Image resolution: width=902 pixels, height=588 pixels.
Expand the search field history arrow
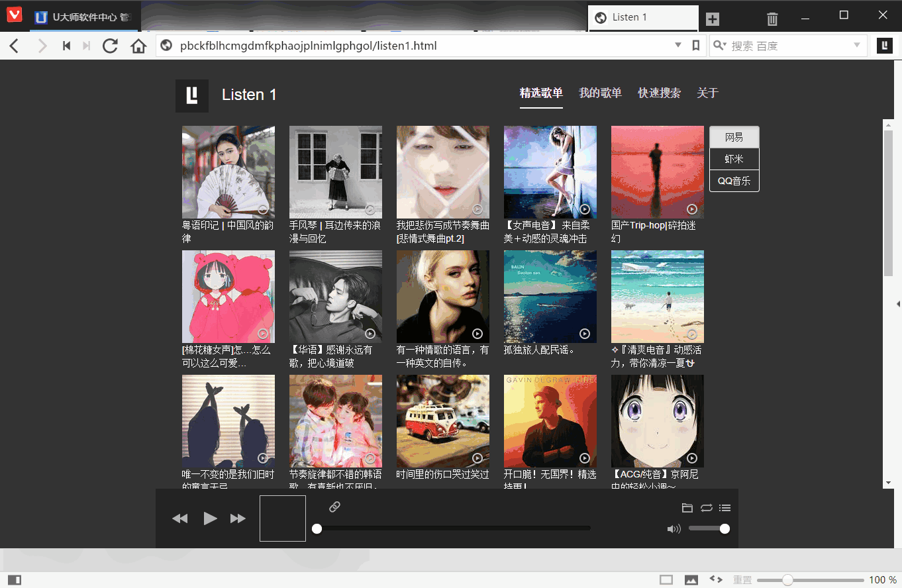point(856,46)
